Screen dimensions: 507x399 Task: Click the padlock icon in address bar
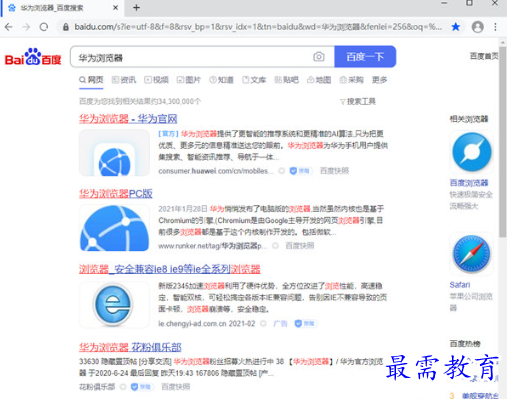[66, 27]
